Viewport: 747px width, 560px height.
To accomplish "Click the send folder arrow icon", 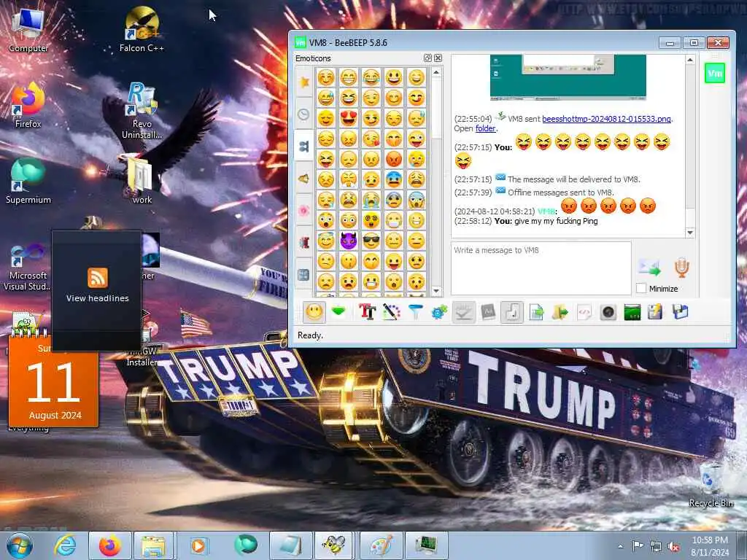I will [560, 312].
